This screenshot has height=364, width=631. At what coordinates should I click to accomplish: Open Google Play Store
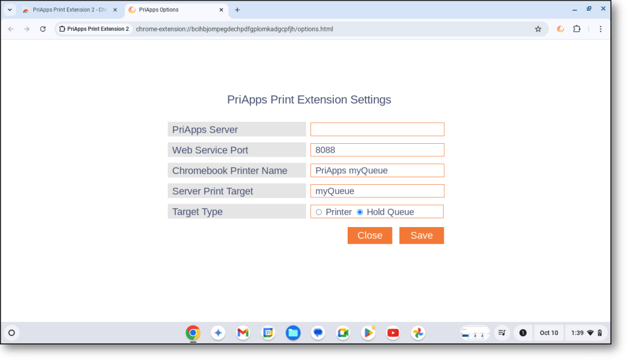(x=369, y=333)
